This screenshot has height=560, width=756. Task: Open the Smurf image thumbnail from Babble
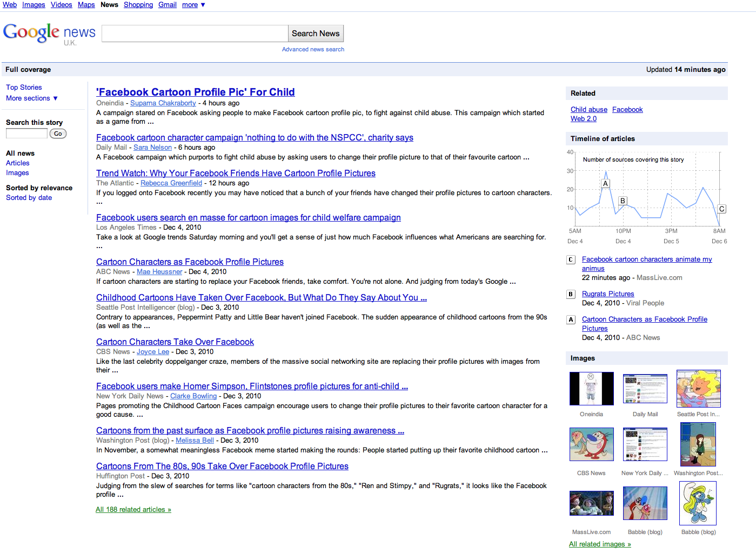coord(698,503)
